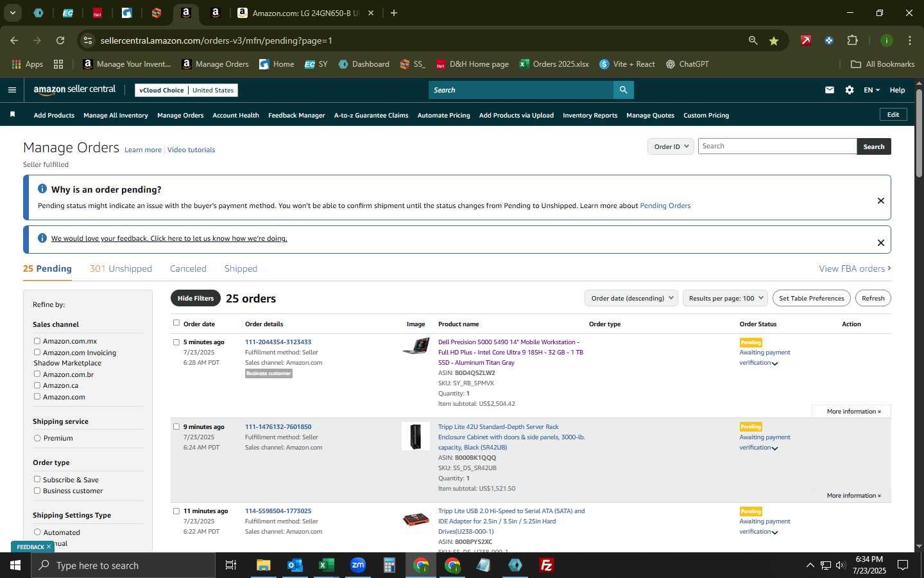The width and height of the screenshot is (924, 578).
Task: Open File Explorer from the taskbar
Action: point(264,565)
